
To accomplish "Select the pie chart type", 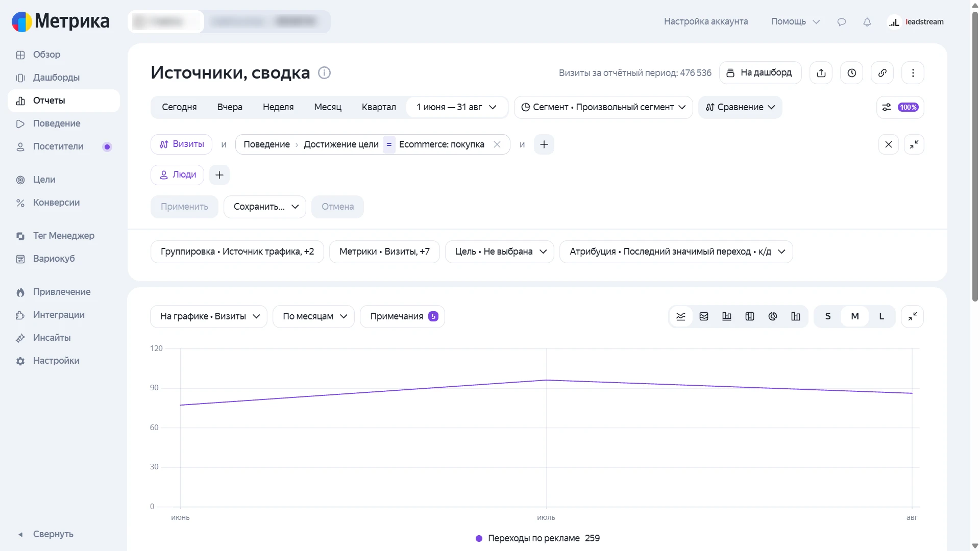I will click(773, 316).
